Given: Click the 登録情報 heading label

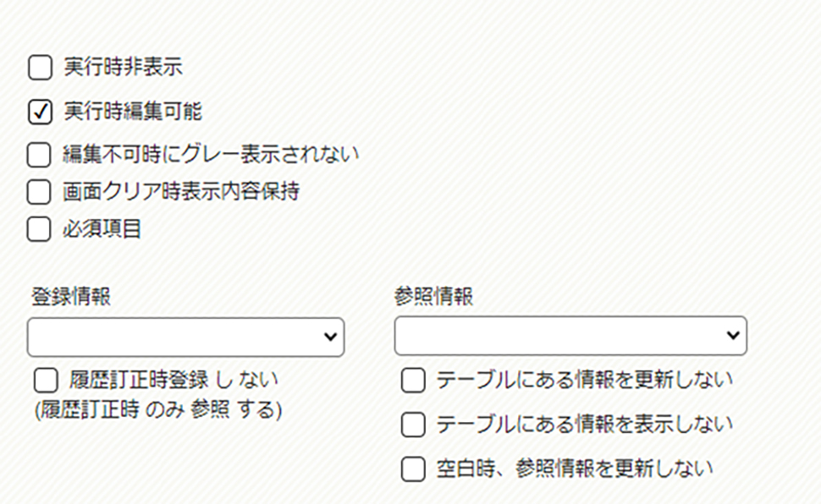Looking at the screenshot, I should tap(71, 297).
